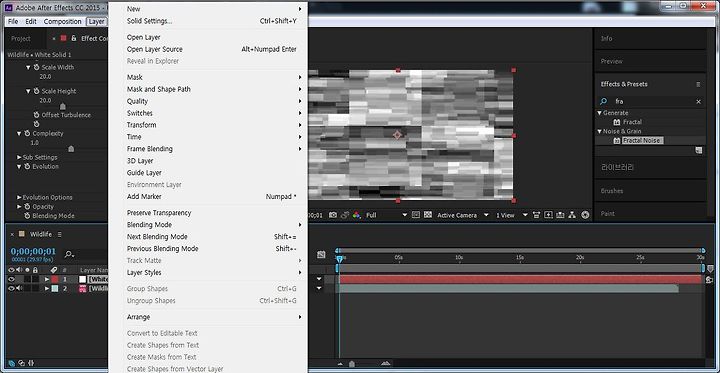720x373 pixels.
Task: Toggle stopwatch for Scale Width
Action: pos(36,67)
